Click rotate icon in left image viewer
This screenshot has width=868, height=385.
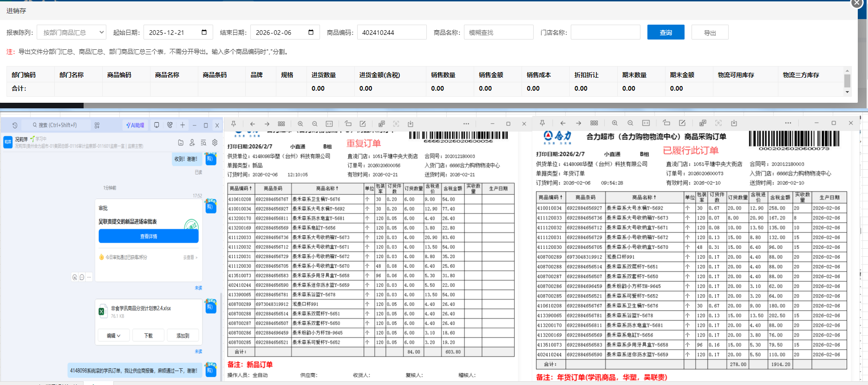click(x=348, y=124)
